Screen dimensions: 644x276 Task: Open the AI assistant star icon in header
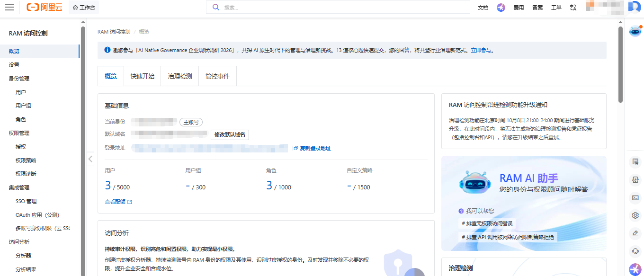(x=501, y=8)
